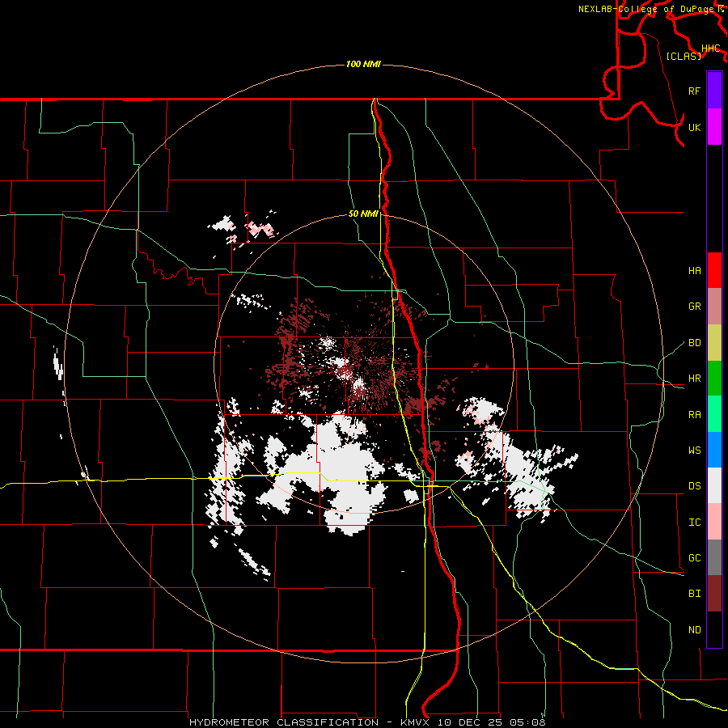The image size is (728, 728).
Task: Click the 'BI' legend label
Action: 694,594
